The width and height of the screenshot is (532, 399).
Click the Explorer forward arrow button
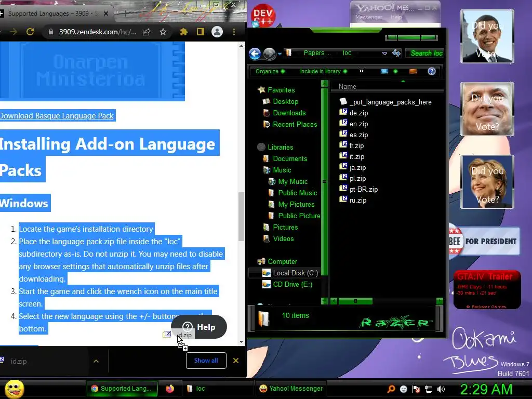pyautogui.click(x=270, y=54)
